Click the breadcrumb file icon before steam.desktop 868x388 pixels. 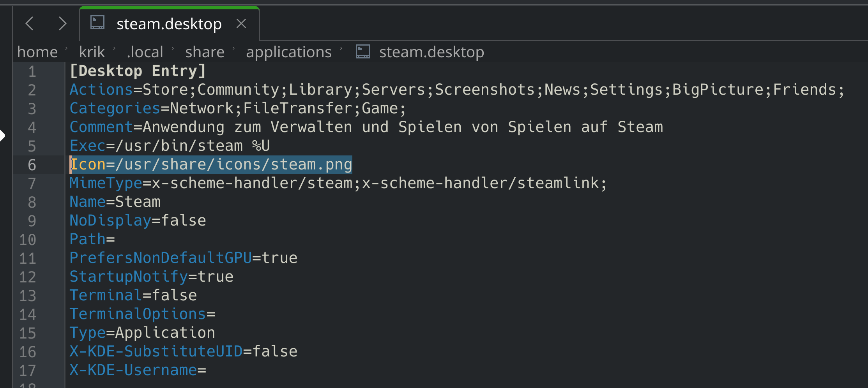[x=362, y=51]
